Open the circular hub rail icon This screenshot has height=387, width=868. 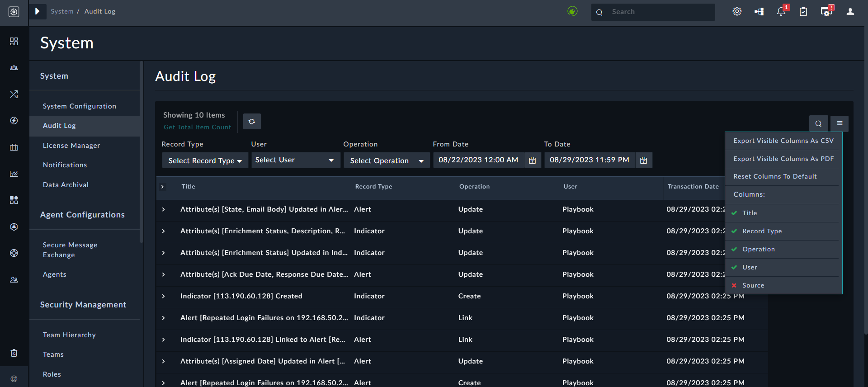click(14, 227)
